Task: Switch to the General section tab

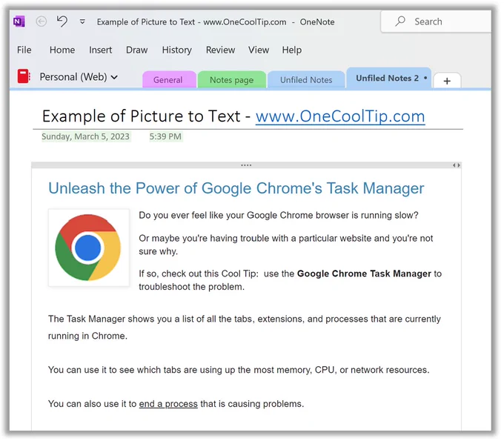Action: click(169, 79)
